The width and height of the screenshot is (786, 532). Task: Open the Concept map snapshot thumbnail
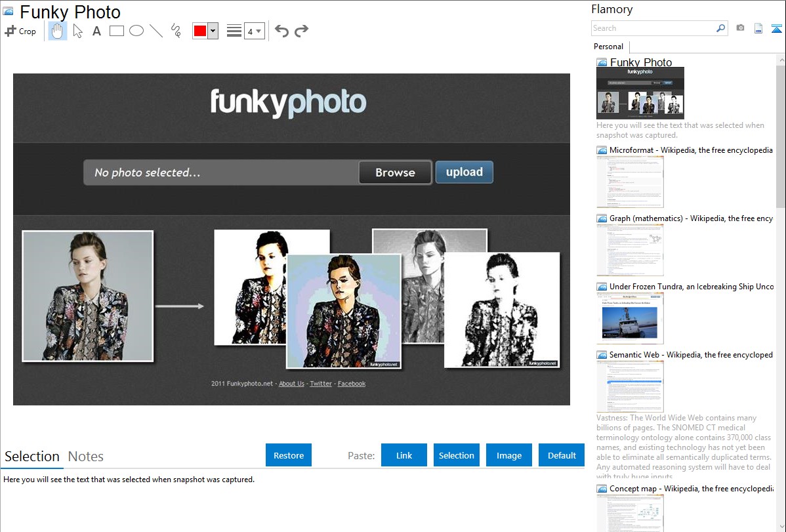[x=630, y=513]
